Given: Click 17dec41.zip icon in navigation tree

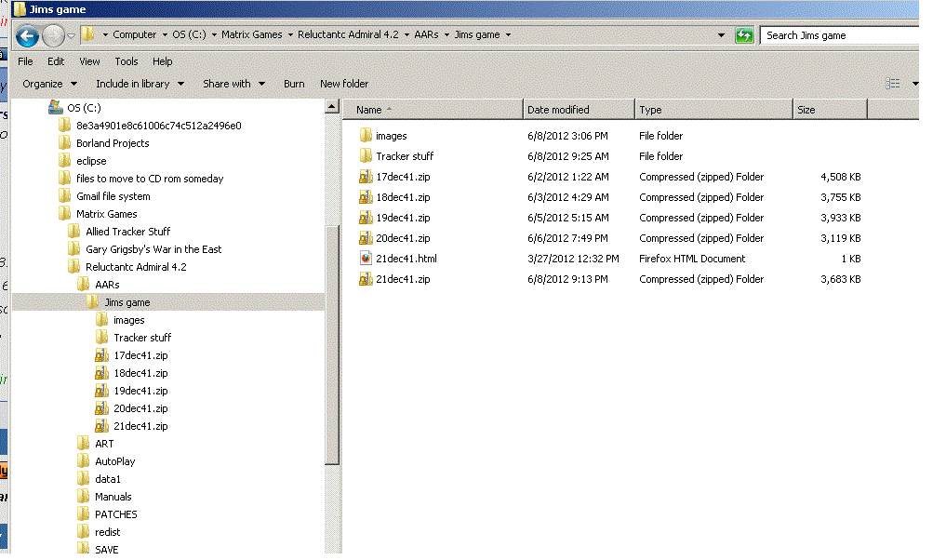Looking at the screenshot, I should (x=102, y=354).
